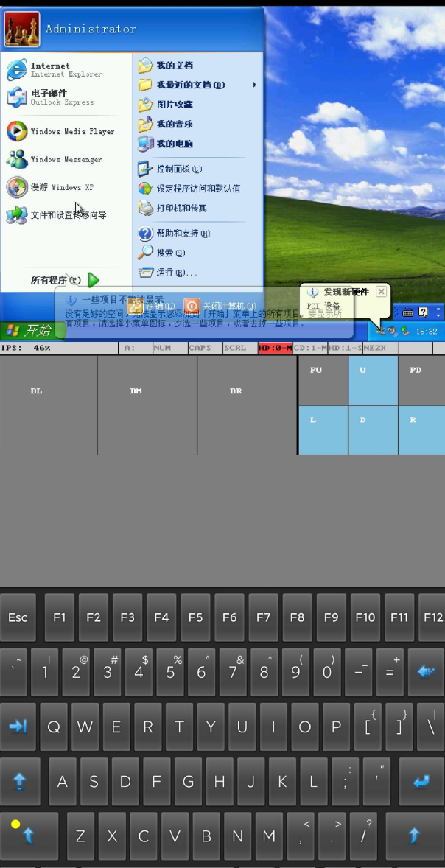Open the Tour Windows XP icon
The height and width of the screenshot is (868, 445).
pos(50,187)
